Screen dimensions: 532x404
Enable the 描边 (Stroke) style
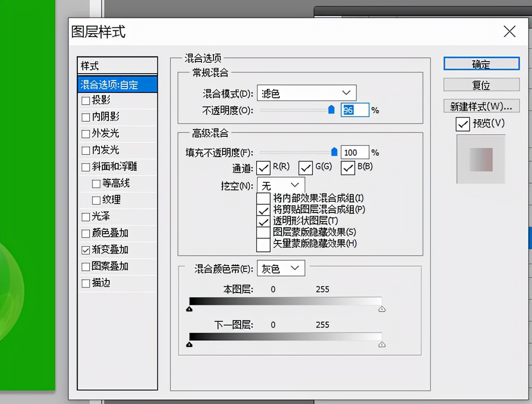tap(86, 283)
